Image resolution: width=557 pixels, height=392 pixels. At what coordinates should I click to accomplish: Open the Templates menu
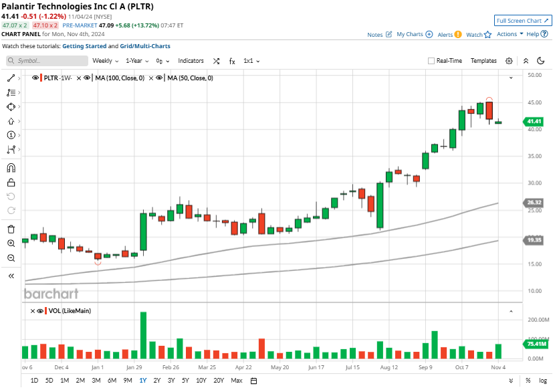pos(483,61)
